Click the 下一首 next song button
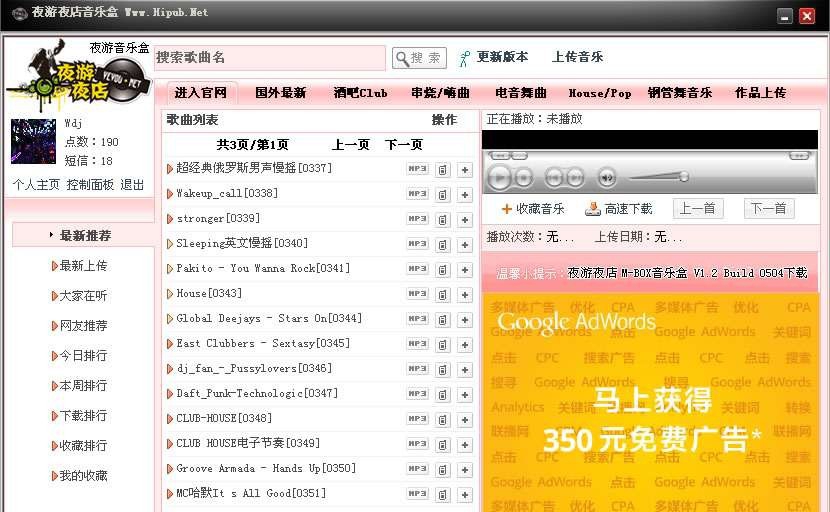830x512 pixels. (769, 209)
